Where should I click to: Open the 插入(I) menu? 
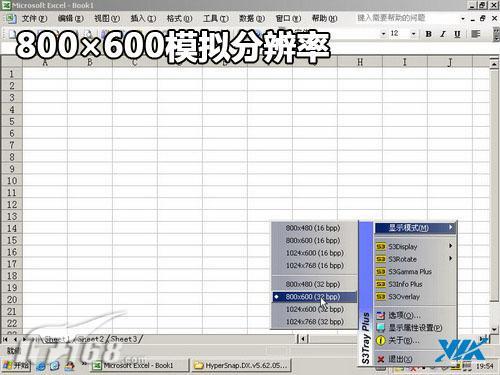[143, 18]
